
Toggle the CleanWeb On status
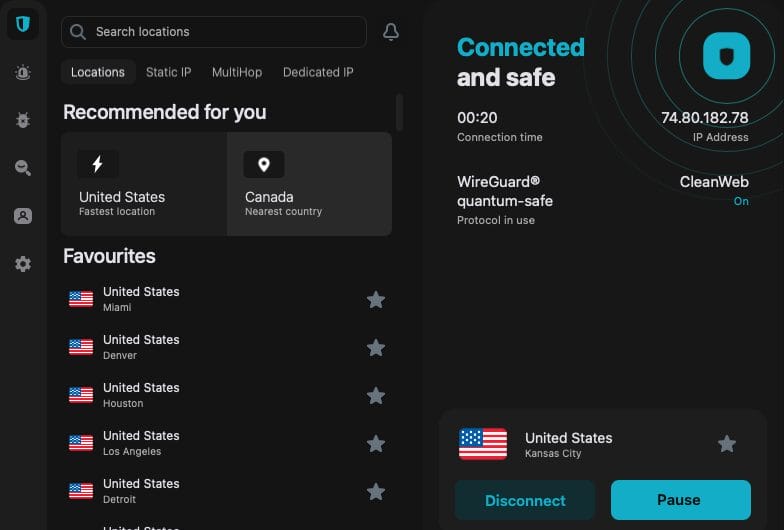(x=740, y=201)
